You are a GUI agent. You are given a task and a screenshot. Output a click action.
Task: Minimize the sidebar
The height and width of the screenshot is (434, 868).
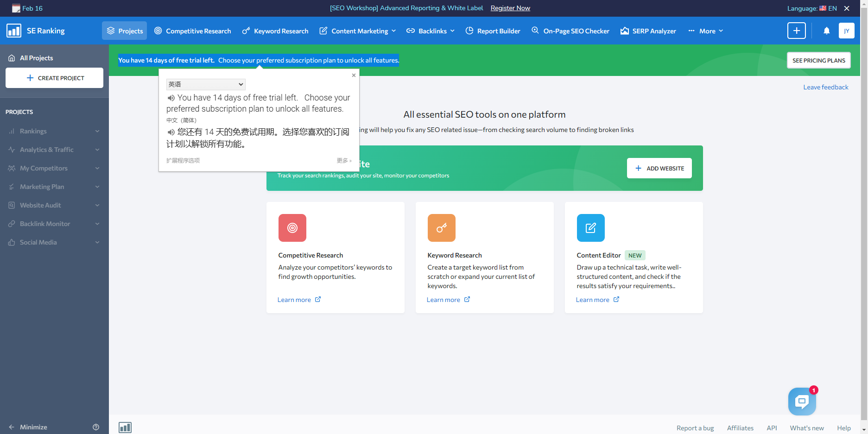coord(28,427)
